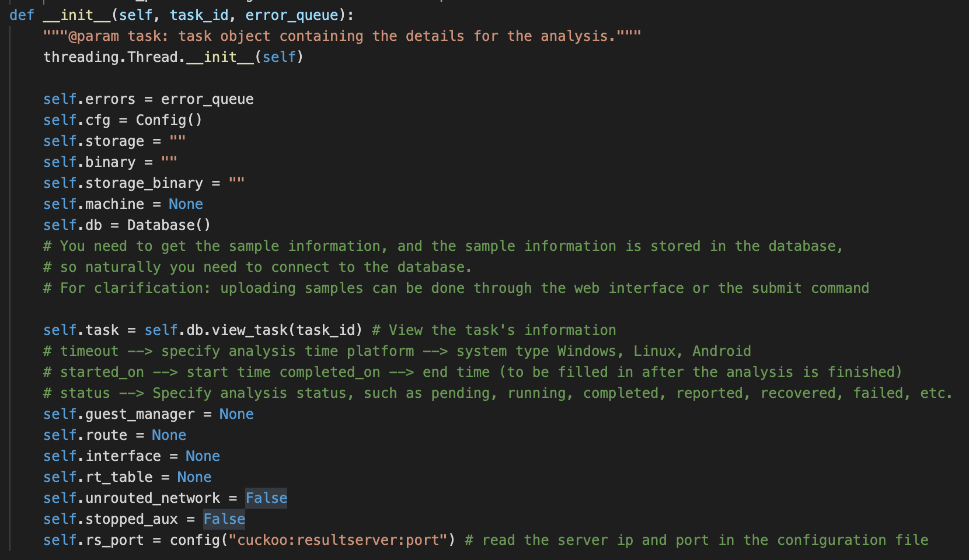Click the "@param task" docstring line
The width and height of the screenshot is (969, 560).
342,36
